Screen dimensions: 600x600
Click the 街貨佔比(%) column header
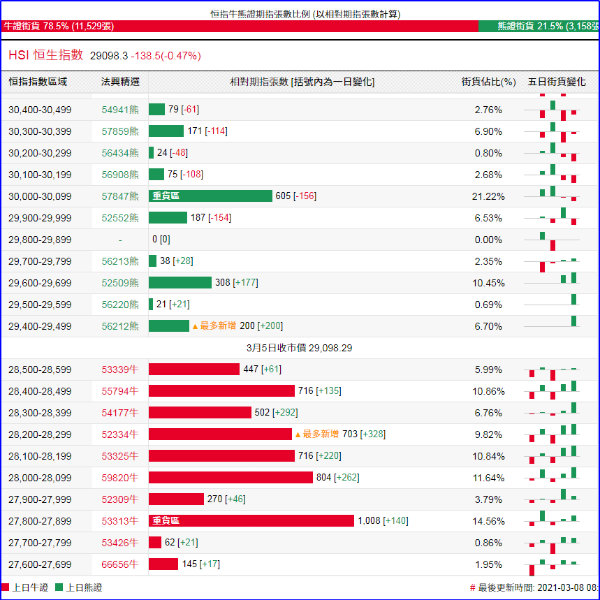488,82
